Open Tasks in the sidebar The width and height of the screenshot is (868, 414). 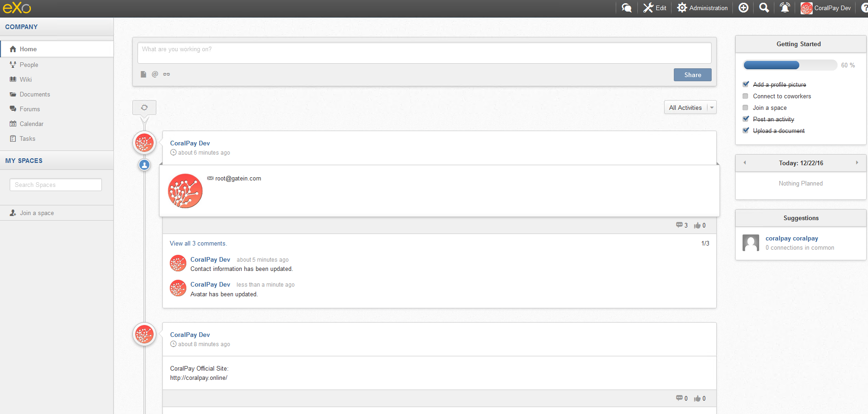(27, 138)
